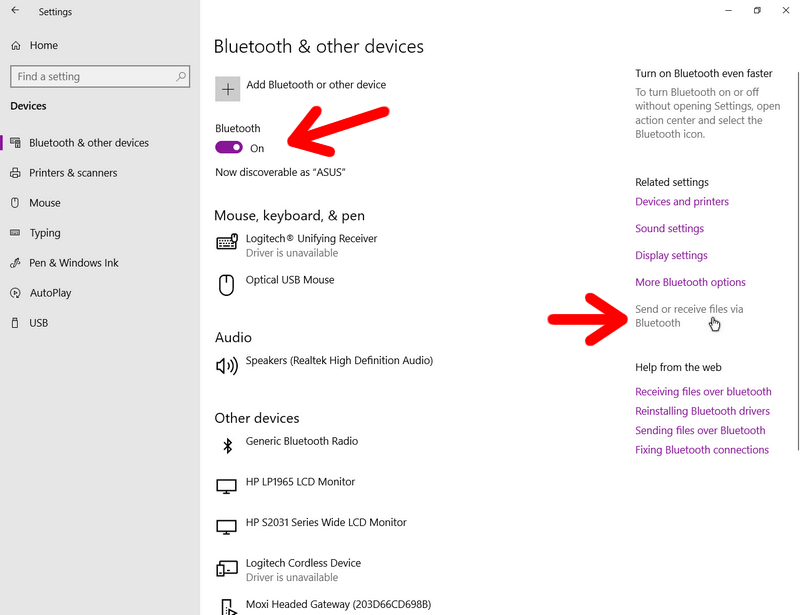Image resolution: width=800 pixels, height=615 pixels.
Task: Click Send or receive files via Bluetooth
Action: click(689, 316)
